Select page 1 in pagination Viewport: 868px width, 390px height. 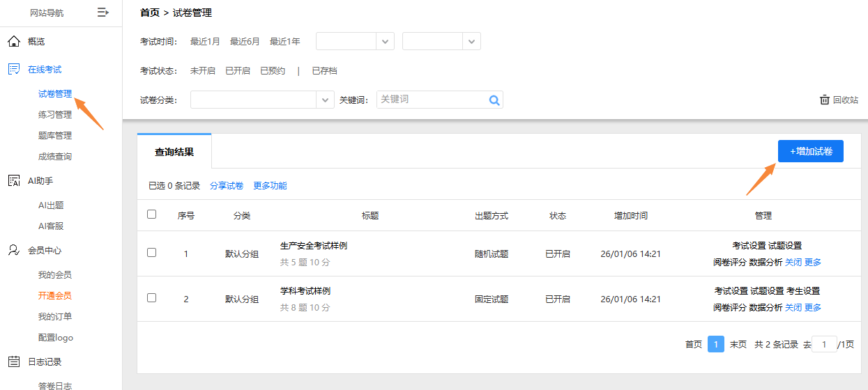tap(716, 344)
